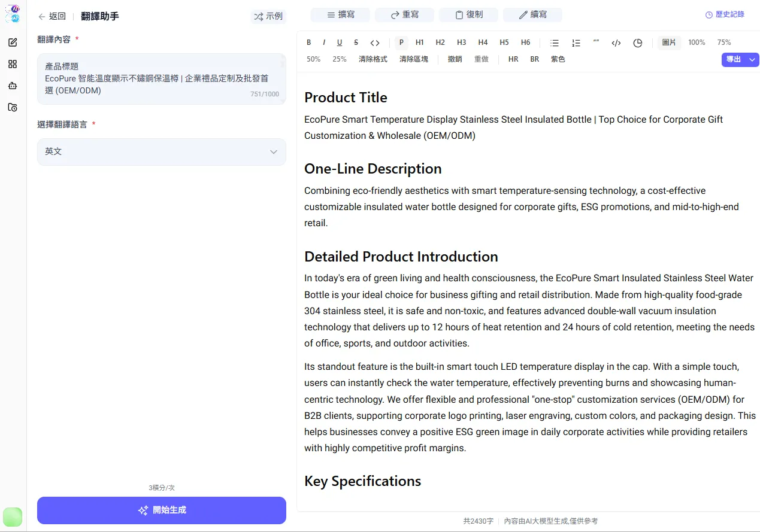Insert line break with BR
This screenshot has height=532, width=760.
535,59
